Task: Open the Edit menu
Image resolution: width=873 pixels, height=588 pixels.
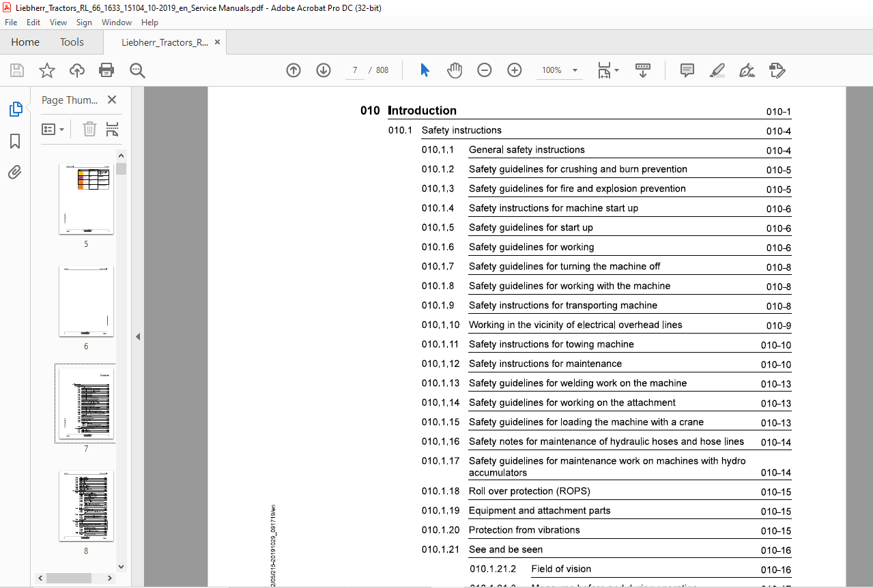Action: coord(33,23)
